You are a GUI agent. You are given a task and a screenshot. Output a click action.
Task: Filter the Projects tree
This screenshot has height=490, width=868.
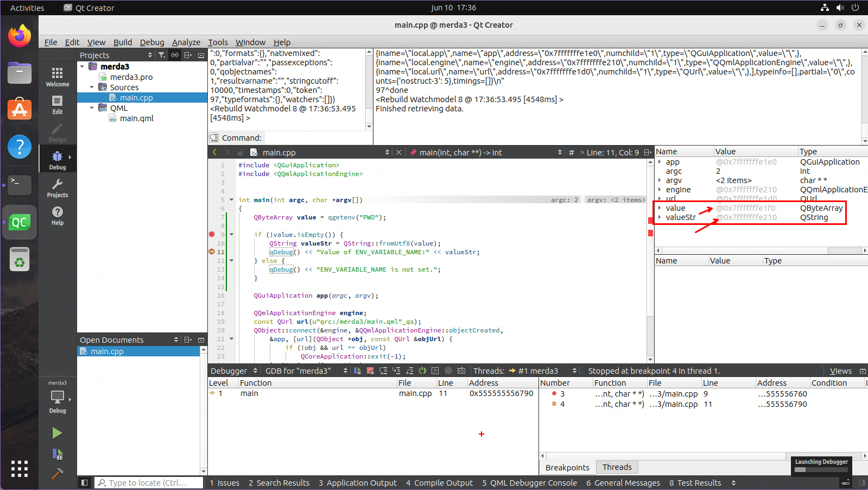[161, 55]
